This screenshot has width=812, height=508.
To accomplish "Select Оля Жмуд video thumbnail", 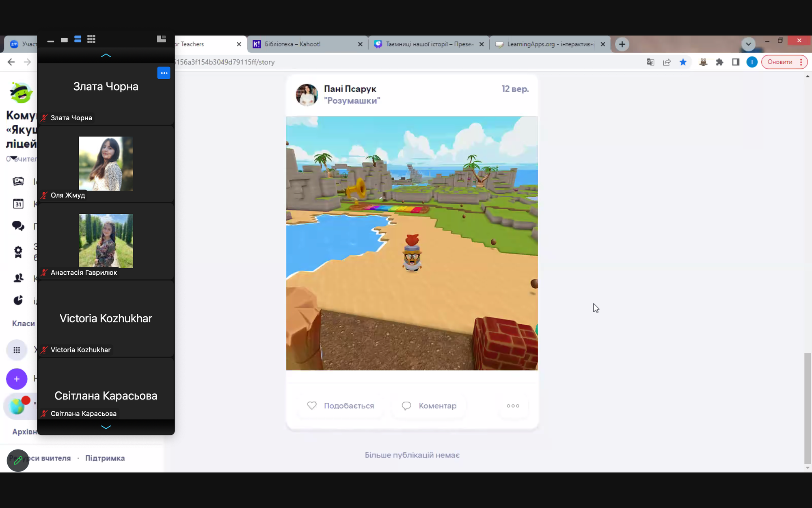I will (106, 163).
